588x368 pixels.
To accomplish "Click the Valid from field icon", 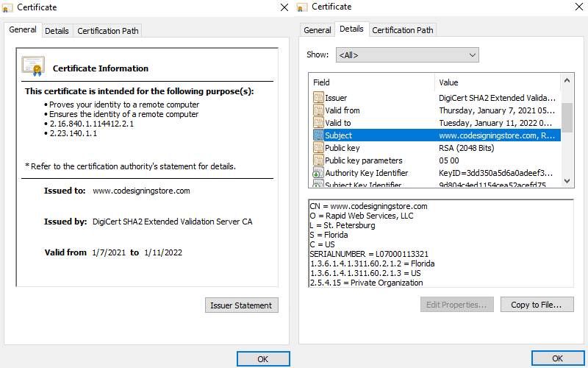I will pos(318,110).
